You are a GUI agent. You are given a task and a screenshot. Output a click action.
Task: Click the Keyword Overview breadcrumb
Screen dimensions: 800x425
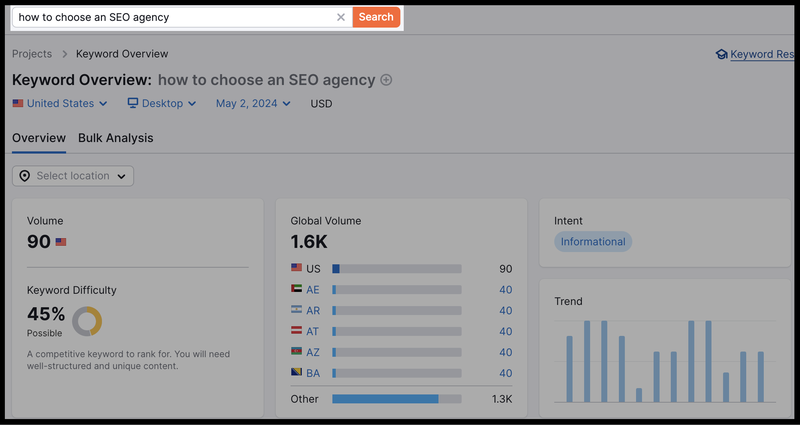[122, 54]
